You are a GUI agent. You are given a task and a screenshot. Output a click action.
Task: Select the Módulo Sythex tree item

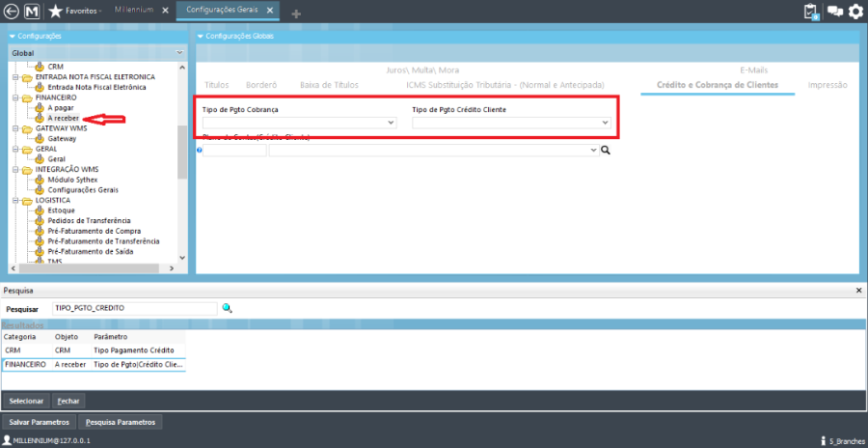[72, 180]
